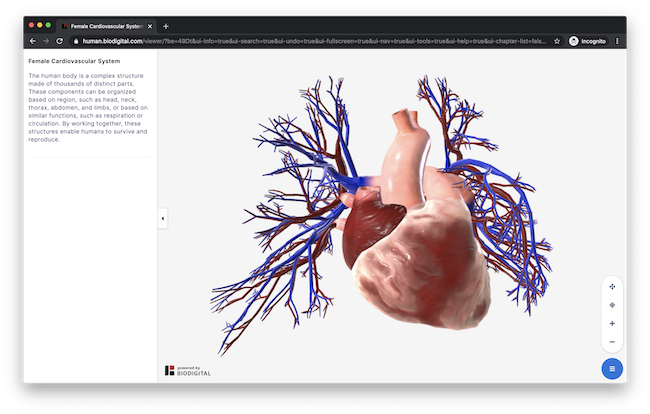Click the macOS yellow minimize button

40,25
